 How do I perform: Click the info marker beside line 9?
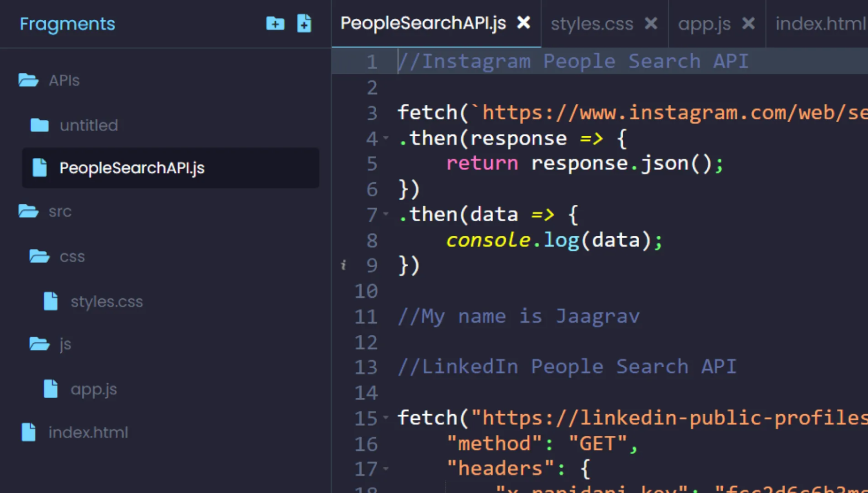pyautogui.click(x=344, y=266)
